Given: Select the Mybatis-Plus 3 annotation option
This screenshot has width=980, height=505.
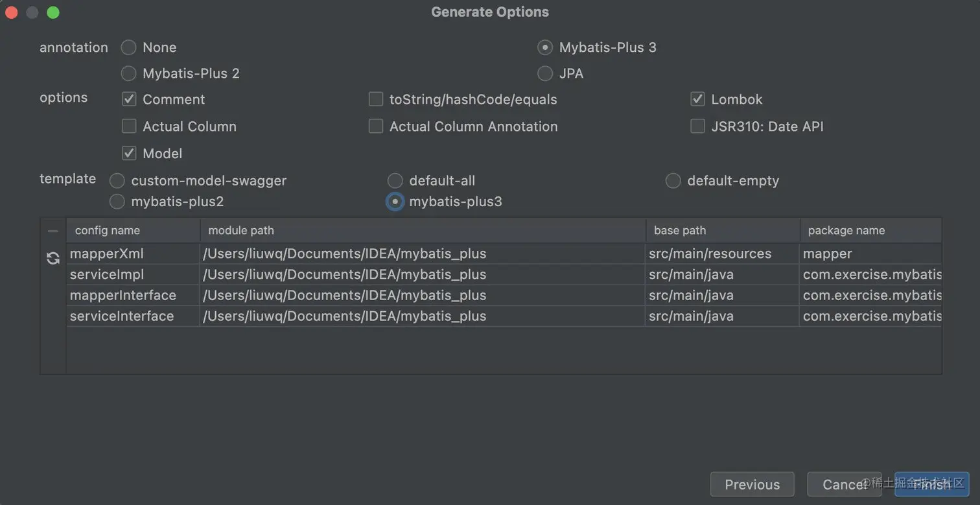Looking at the screenshot, I should (x=545, y=47).
